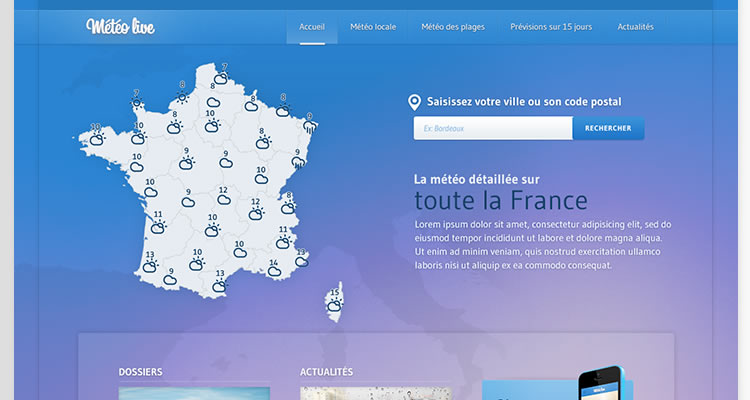Click the location pin icon beside search prompt
The image size is (750, 400).
point(415,102)
